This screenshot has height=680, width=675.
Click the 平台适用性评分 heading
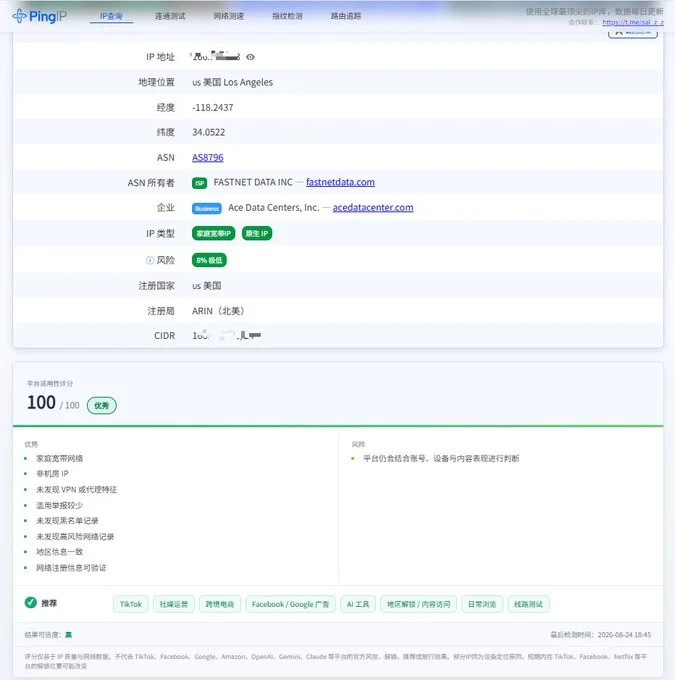pos(50,383)
